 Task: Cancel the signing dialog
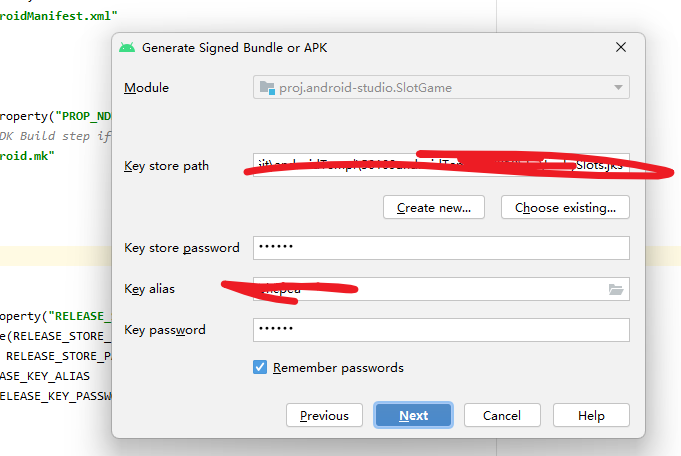pyautogui.click(x=501, y=415)
